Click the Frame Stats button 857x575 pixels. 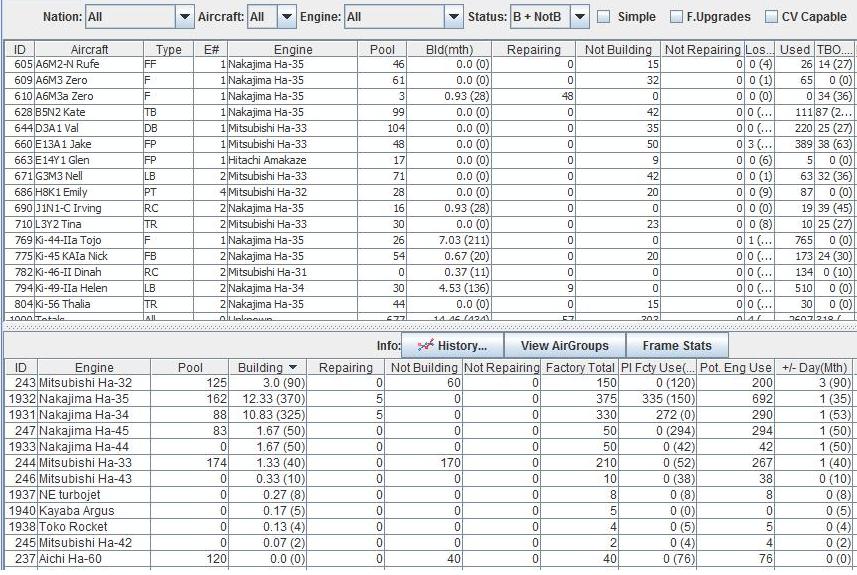click(x=677, y=345)
